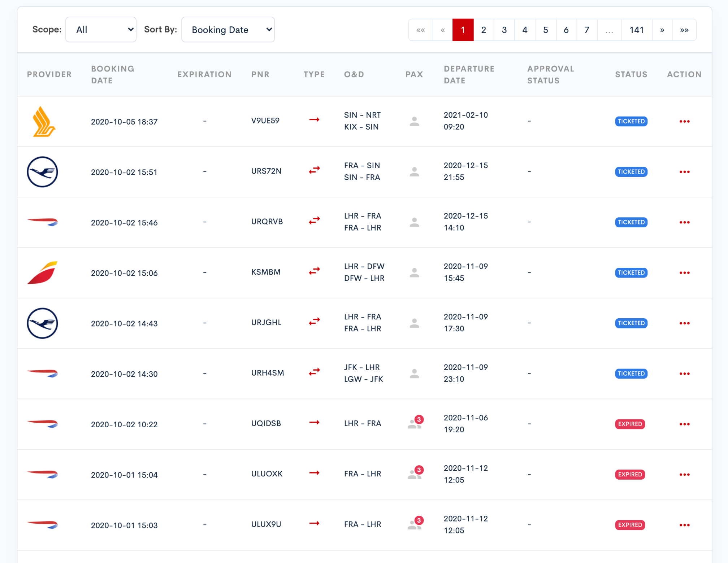
Task: Open actions menu for PNR UQIDSB
Action: [x=684, y=424]
